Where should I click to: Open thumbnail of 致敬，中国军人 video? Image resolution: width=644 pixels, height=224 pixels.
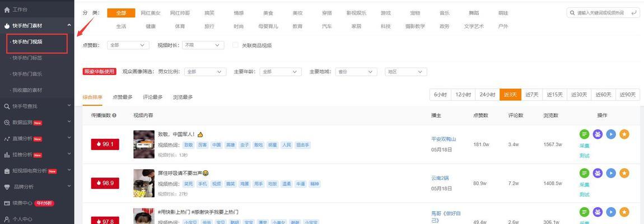pyautogui.click(x=144, y=144)
